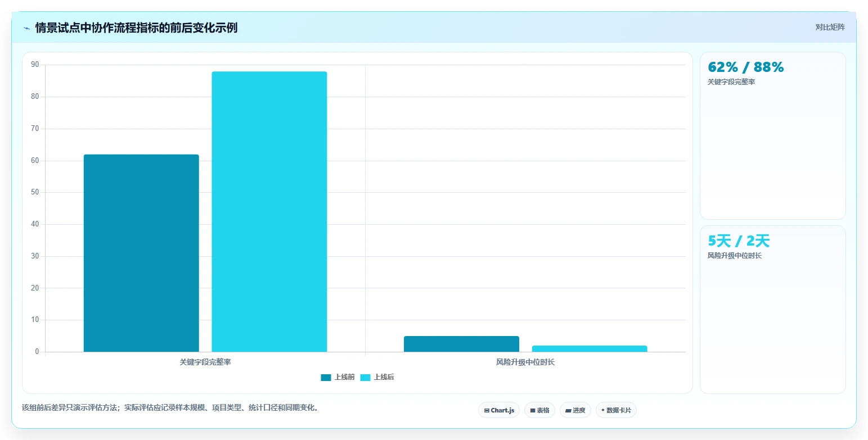Click the footnote text about 评估方法
This screenshot has width=868, height=440.
(172, 408)
